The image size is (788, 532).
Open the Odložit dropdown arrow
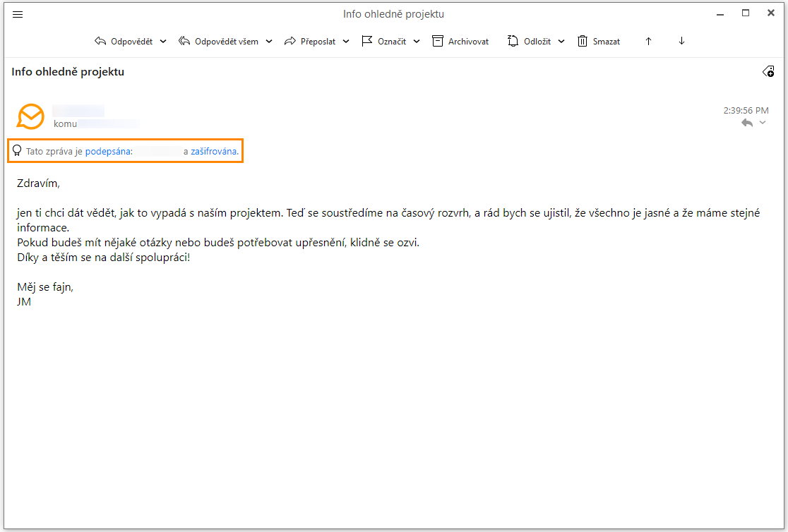(561, 42)
